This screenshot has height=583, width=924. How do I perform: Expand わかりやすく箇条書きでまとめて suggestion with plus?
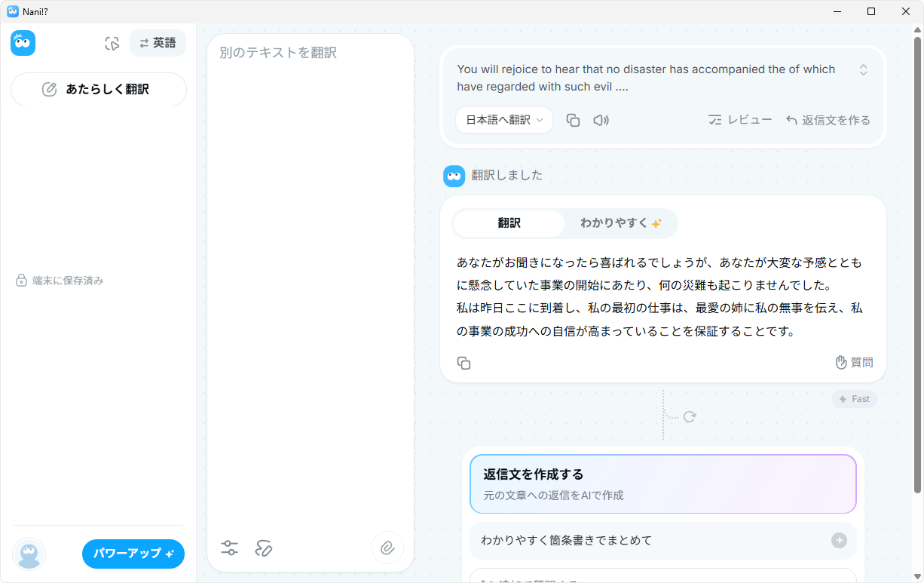click(839, 540)
